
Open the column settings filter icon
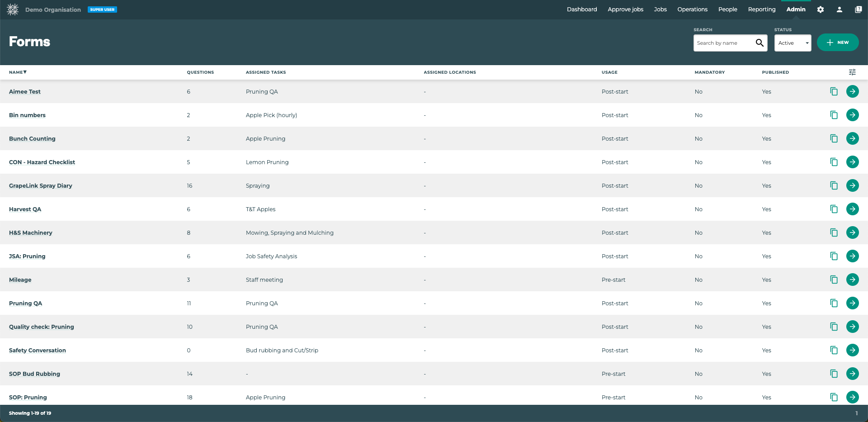click(852, 72)
